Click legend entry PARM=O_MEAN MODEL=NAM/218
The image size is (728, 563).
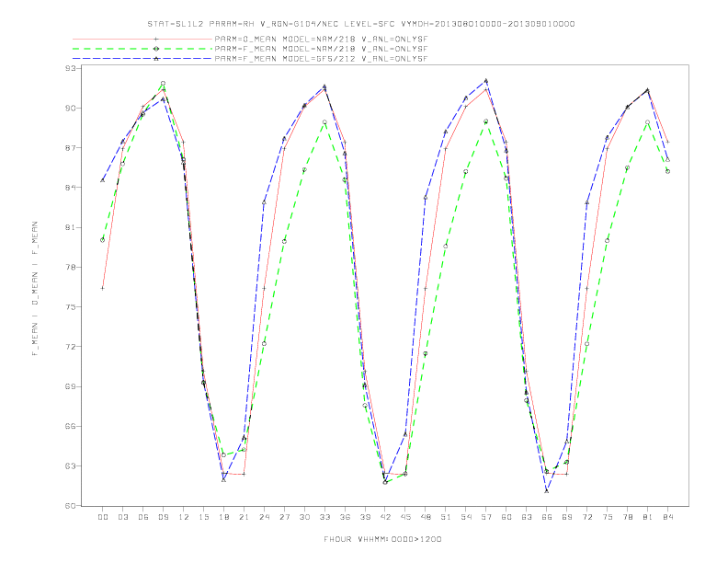pos(322,40)
